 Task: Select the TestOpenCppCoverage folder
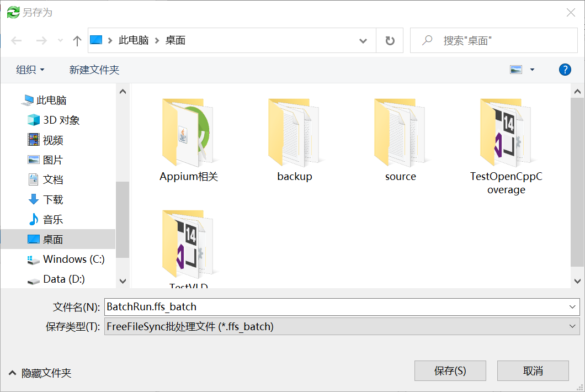pos(506,146)
